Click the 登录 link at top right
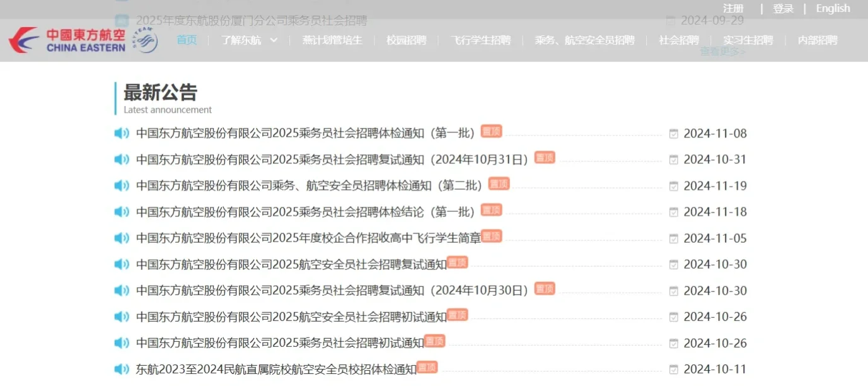Viewport: 868px width, 386px height. (783, 8)
